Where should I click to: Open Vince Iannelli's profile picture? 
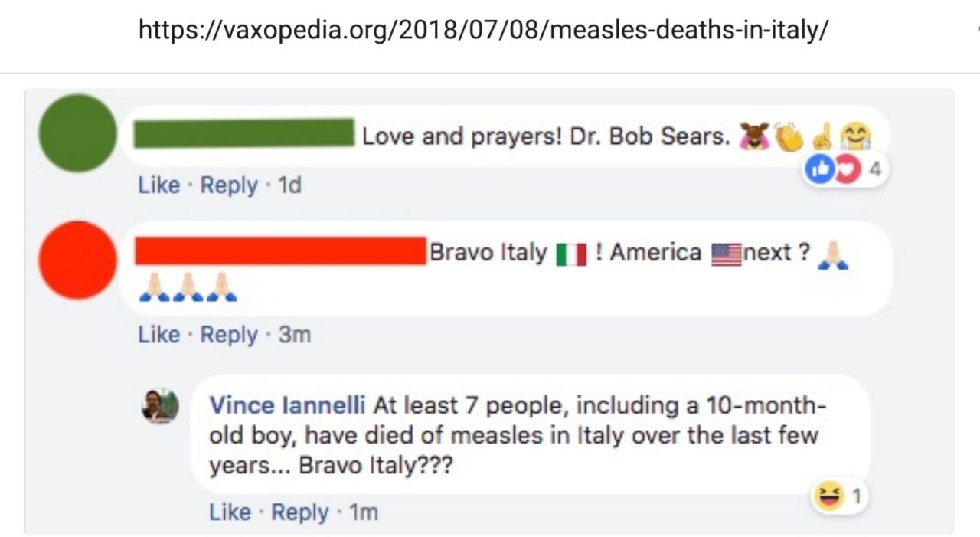click(160, 405)
